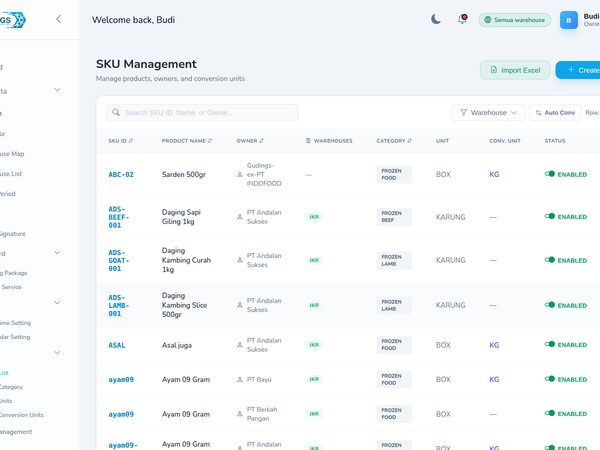Open SKU ASAL link

(x=117, y=345)
